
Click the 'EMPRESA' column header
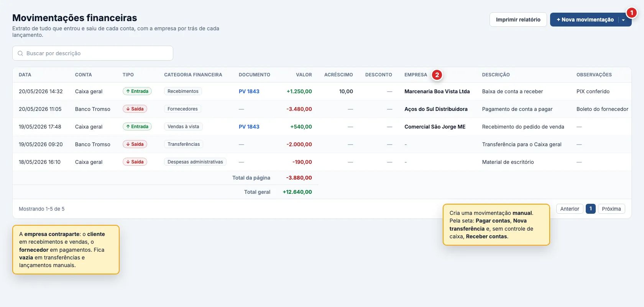pyautogui.click(x=416, y=75)
